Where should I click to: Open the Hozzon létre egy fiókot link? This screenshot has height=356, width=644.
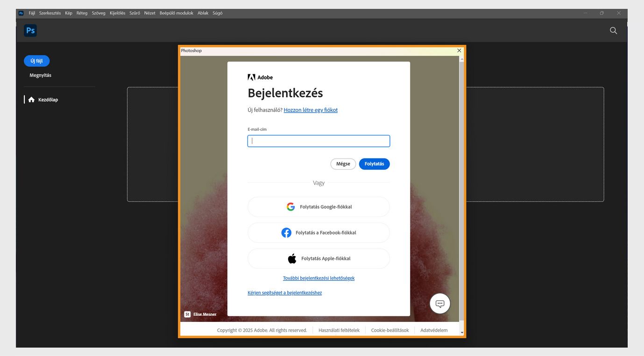point(311,109)
